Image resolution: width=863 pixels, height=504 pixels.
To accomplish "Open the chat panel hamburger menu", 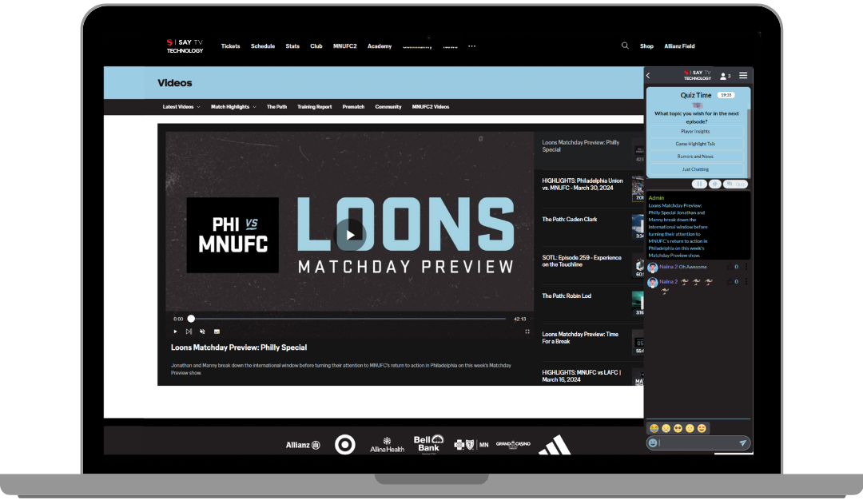I will pyautogui.click(x=743, y=76).
